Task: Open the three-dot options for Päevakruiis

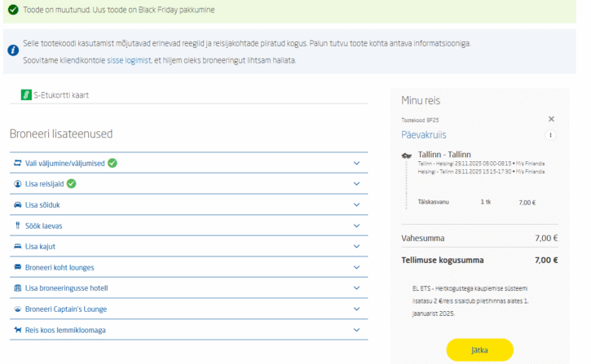Action: point(550,135)
